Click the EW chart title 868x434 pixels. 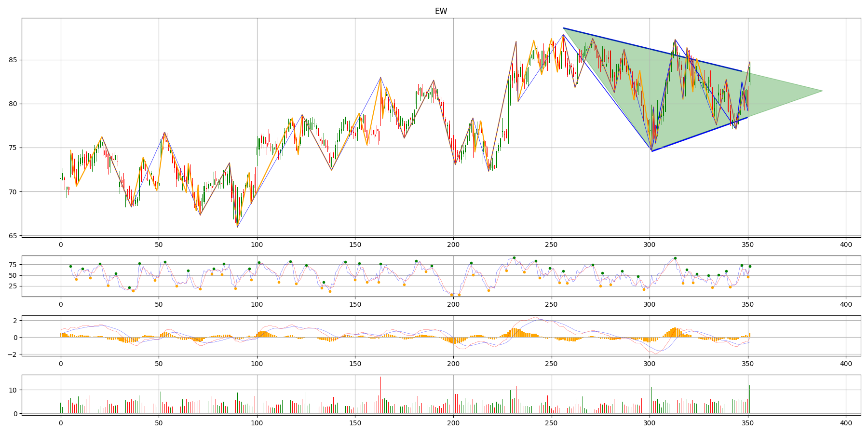[x=441, y=11]
